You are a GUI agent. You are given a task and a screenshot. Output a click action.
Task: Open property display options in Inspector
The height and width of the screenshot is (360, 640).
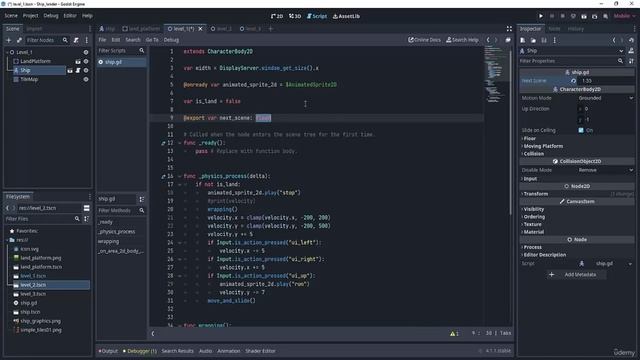[631, 61]
